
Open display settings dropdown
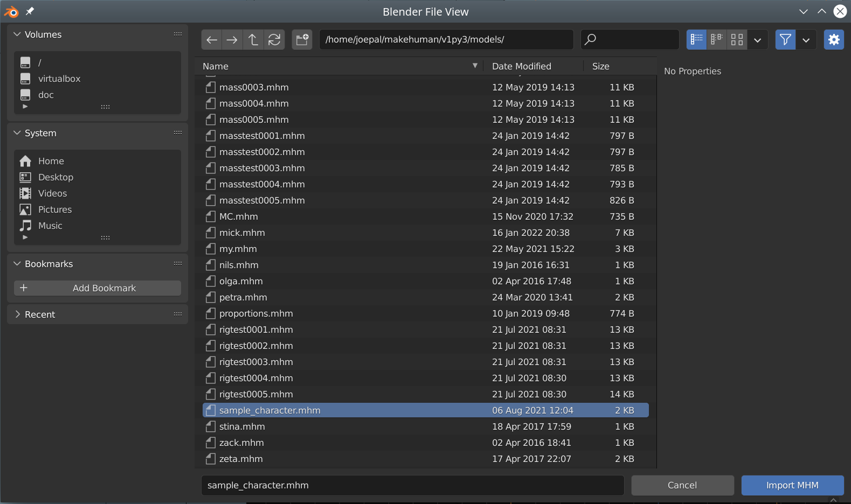pos(758,39)
